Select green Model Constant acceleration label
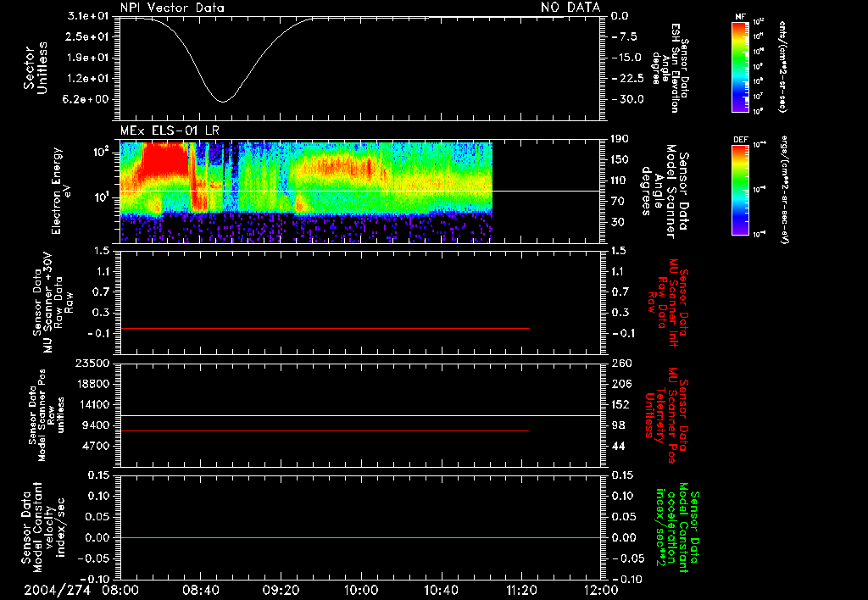868x600 pixels. 677,529
